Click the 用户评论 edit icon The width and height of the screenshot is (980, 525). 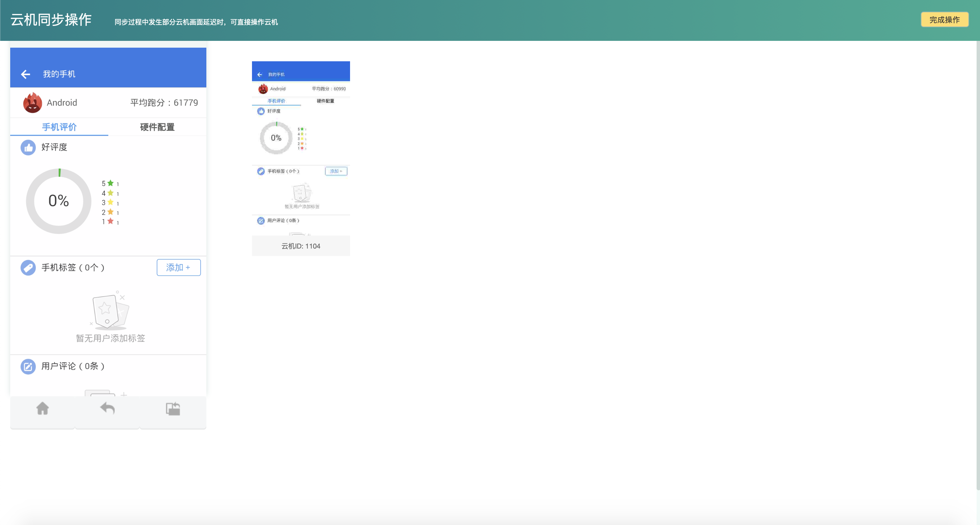pos(28,366)
